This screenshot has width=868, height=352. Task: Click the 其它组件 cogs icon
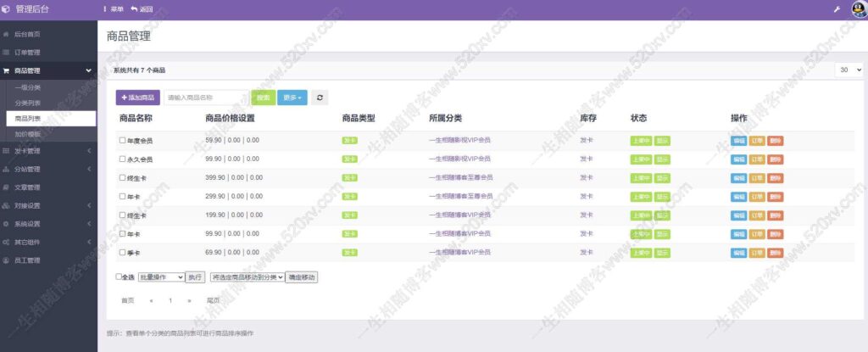[x=6, y=243]
